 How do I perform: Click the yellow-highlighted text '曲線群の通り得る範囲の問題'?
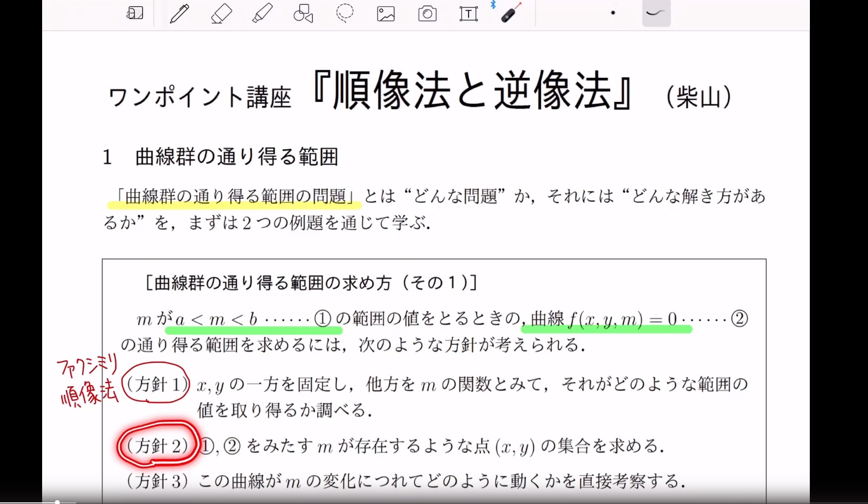click(235, 197)
